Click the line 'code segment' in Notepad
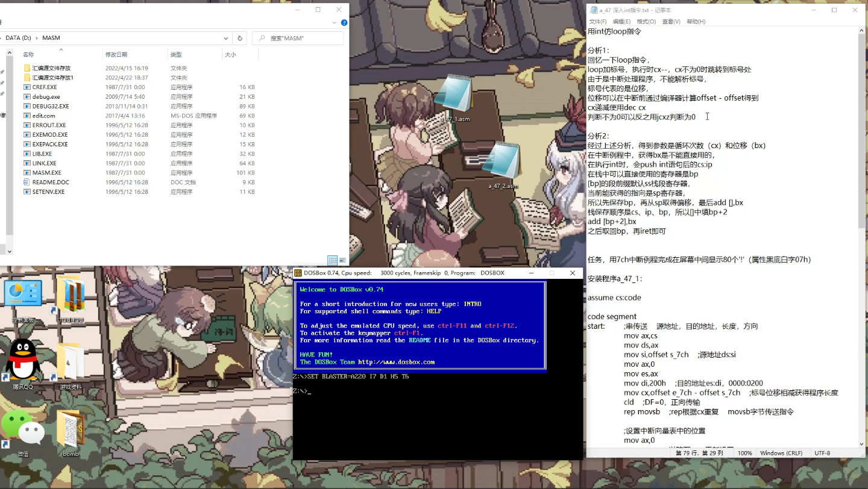The height and width of the screenshot is (489, 868). (612, 317)
